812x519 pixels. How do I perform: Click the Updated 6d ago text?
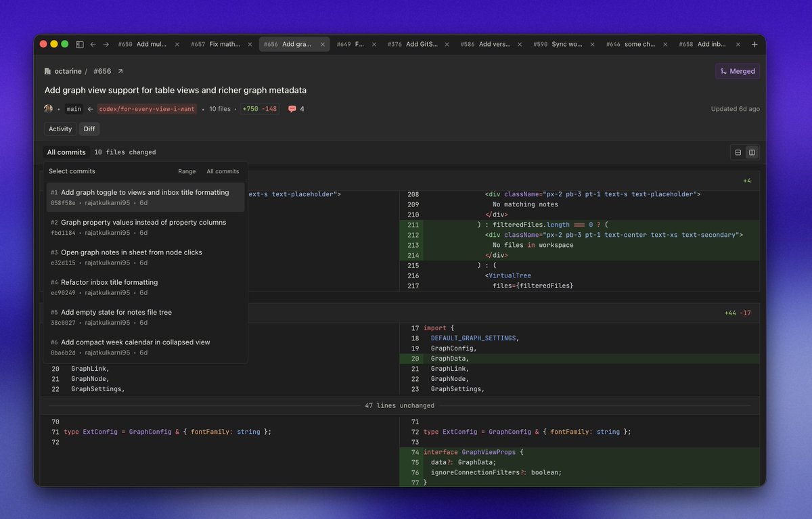(x=735, y=109)
